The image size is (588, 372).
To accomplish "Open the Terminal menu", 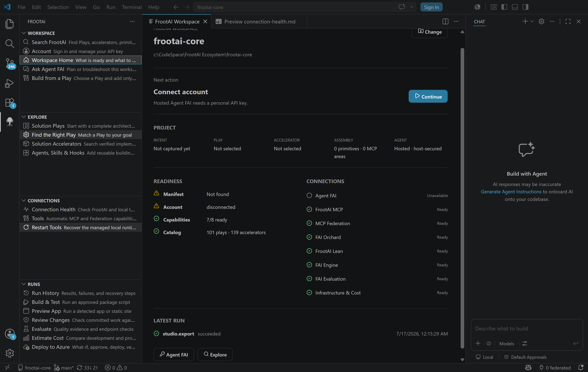I will point(132,7).
